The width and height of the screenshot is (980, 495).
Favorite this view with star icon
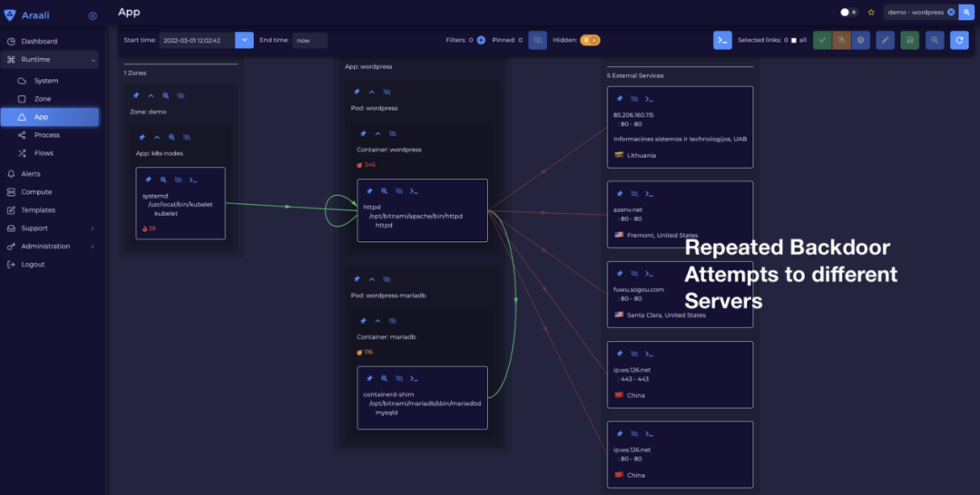pos(871,12)
